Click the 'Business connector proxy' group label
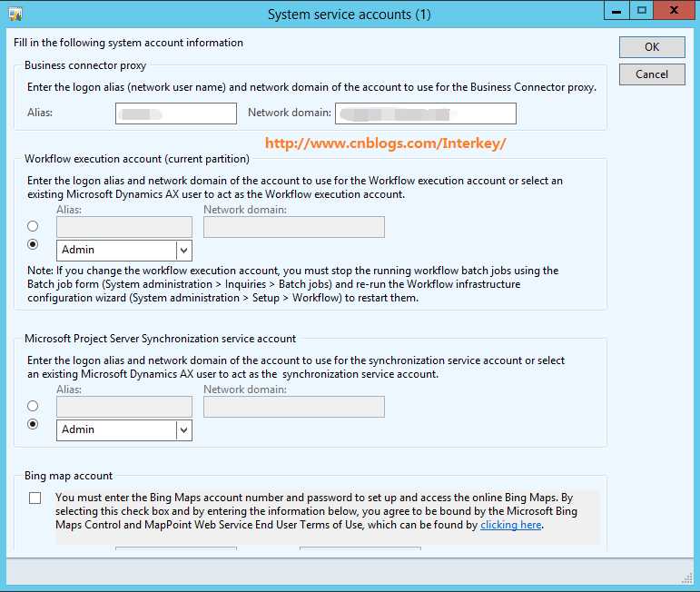 tap(85, 65)
